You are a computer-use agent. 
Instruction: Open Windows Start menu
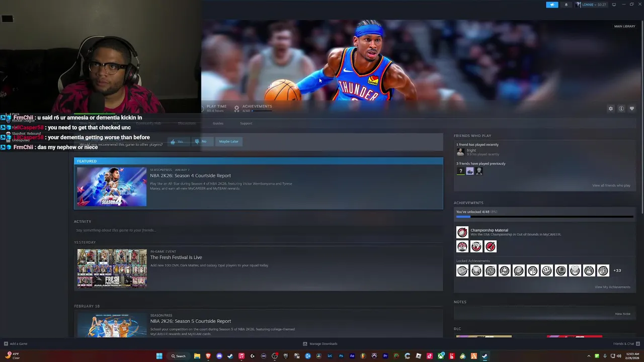[x=159, y=356]
